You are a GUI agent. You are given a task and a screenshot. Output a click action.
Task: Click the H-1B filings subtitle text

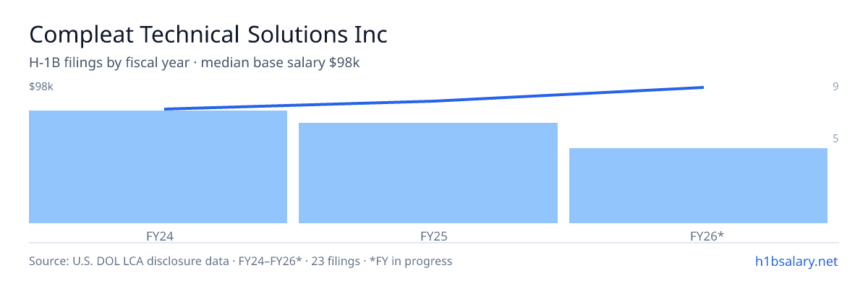click(195, 63)
